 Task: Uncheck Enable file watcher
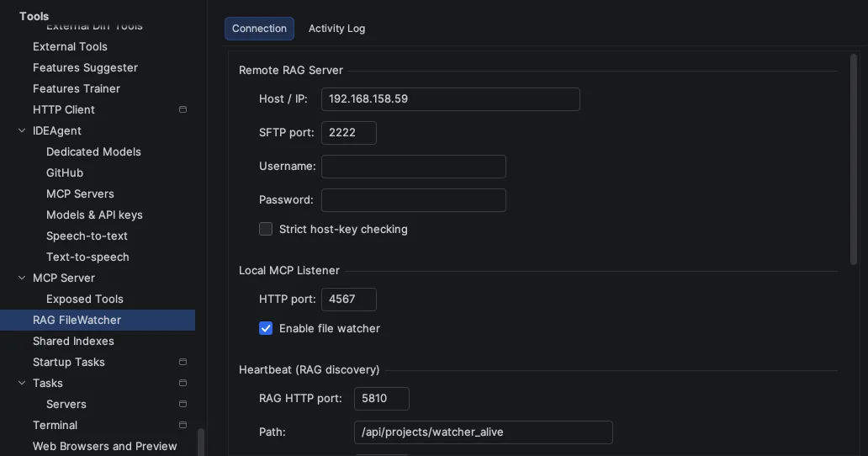pos(266,328)
